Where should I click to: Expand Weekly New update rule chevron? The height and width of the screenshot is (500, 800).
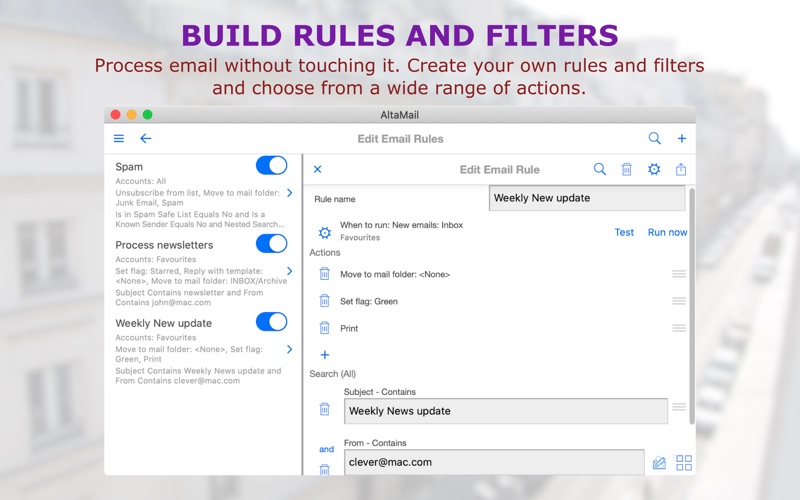click(290, 349)
